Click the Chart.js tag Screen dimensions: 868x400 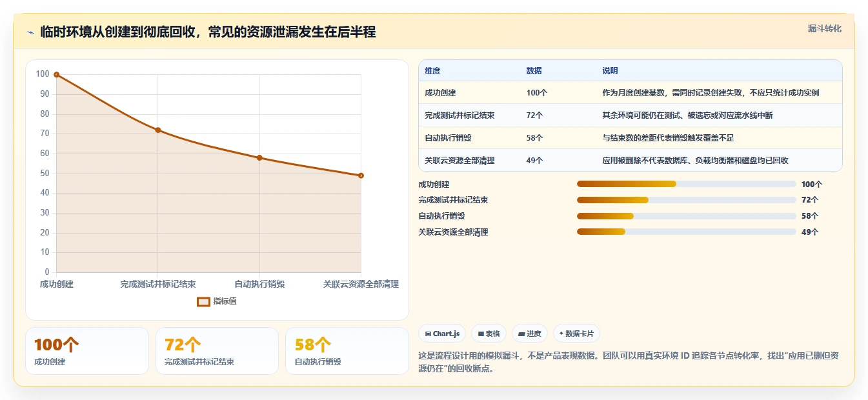click(x=442, y=334)
